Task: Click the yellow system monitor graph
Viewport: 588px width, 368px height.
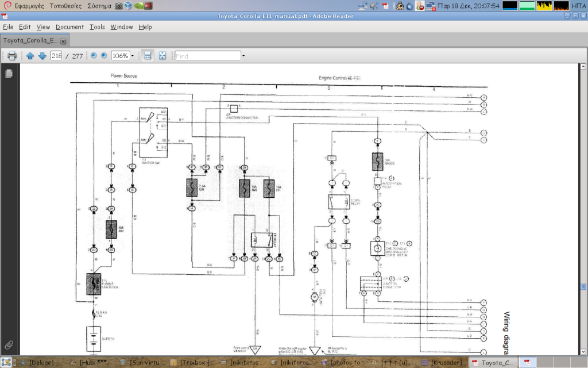Action: coord(544,6)
